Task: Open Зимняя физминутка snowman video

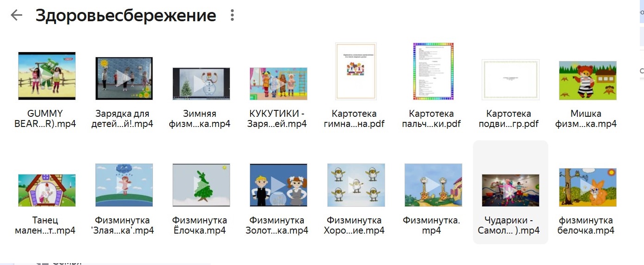Action: click(201, 84)
